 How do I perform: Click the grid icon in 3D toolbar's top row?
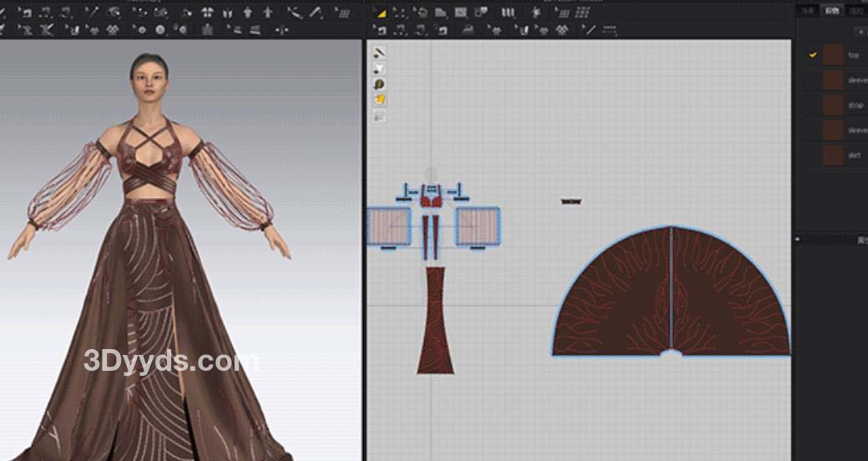pyautogui.click(x=342, y=13)
